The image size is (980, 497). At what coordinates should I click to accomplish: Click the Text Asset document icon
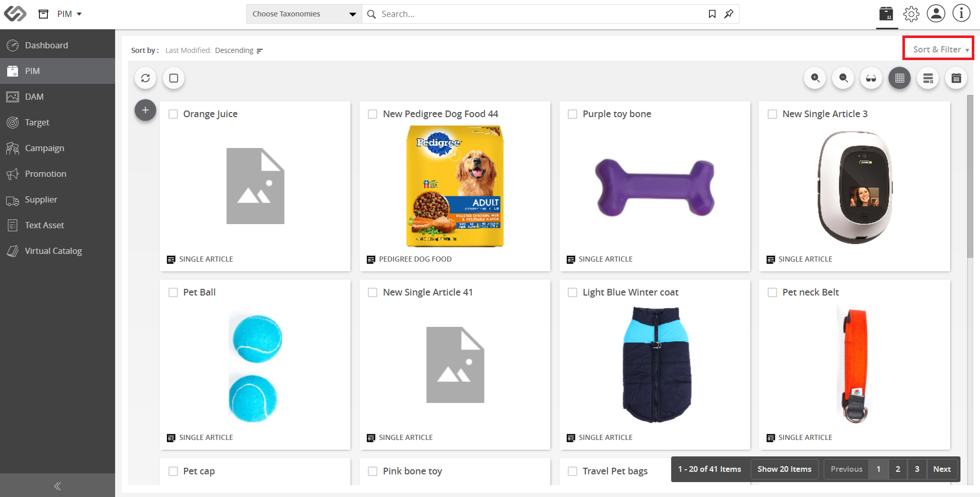point(13,225)
